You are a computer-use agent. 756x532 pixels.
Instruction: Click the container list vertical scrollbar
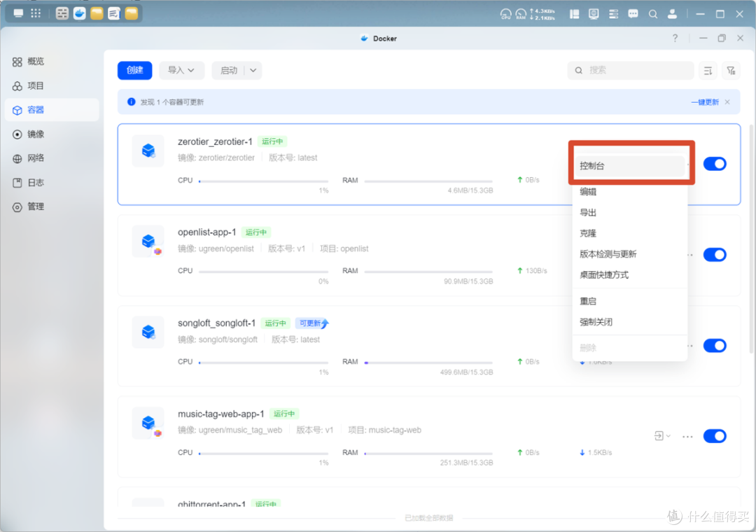pos(752,239)
